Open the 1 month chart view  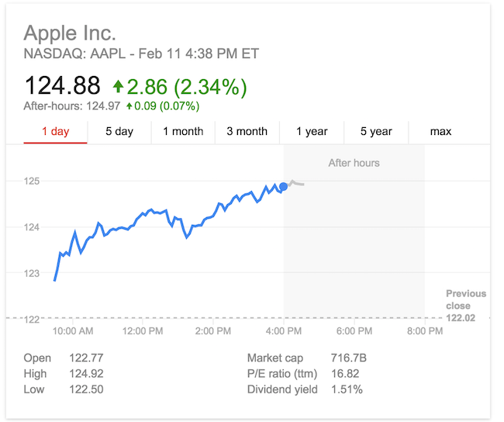183,131
